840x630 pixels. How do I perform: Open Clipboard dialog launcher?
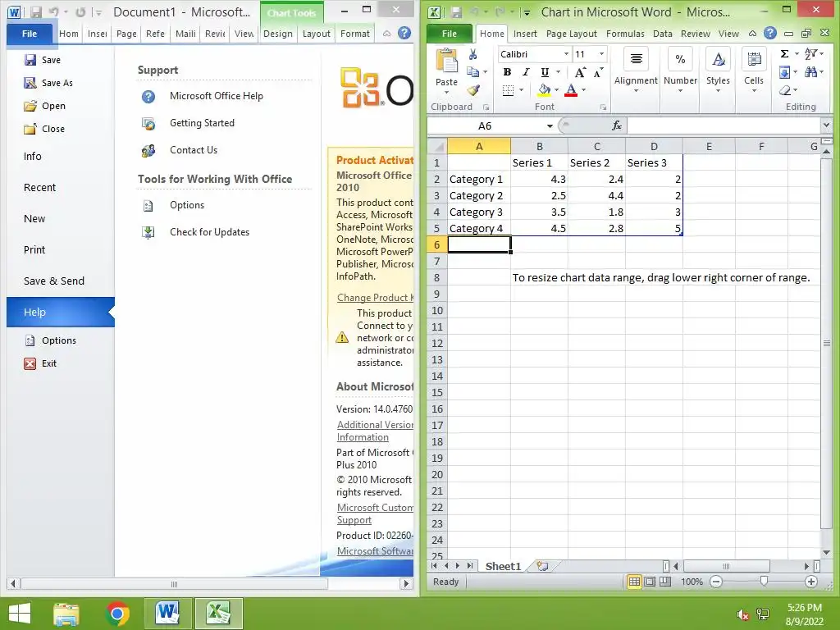point(486,107)
